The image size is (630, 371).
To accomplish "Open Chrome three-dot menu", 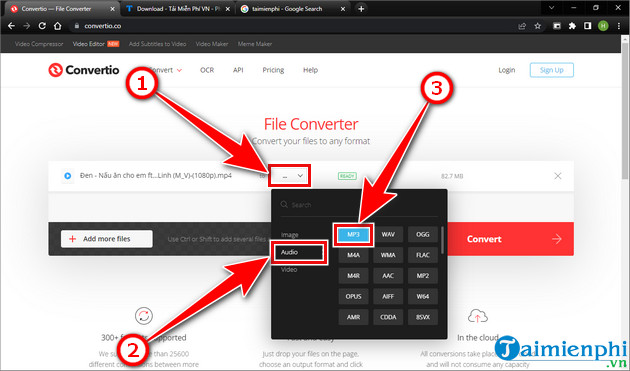I will point(619,26).
